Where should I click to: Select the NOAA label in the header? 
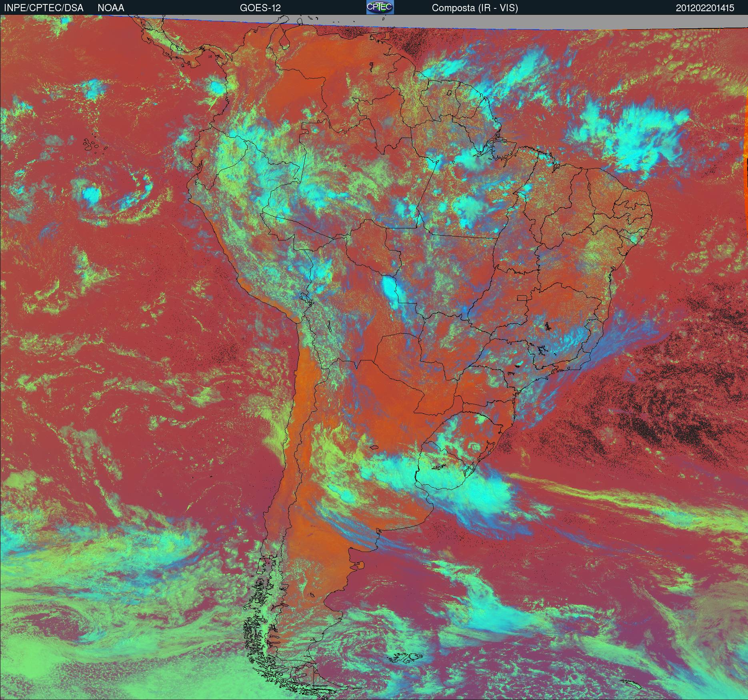click(x=111, y=8)
